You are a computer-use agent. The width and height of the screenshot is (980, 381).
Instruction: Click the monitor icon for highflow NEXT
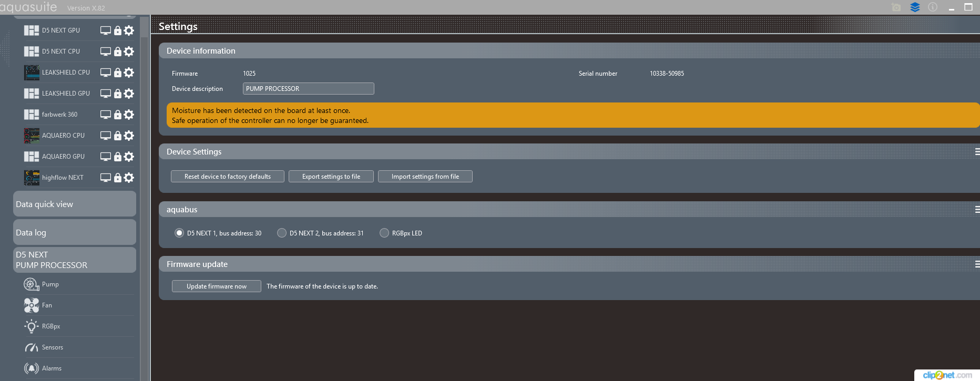point(106,178)
